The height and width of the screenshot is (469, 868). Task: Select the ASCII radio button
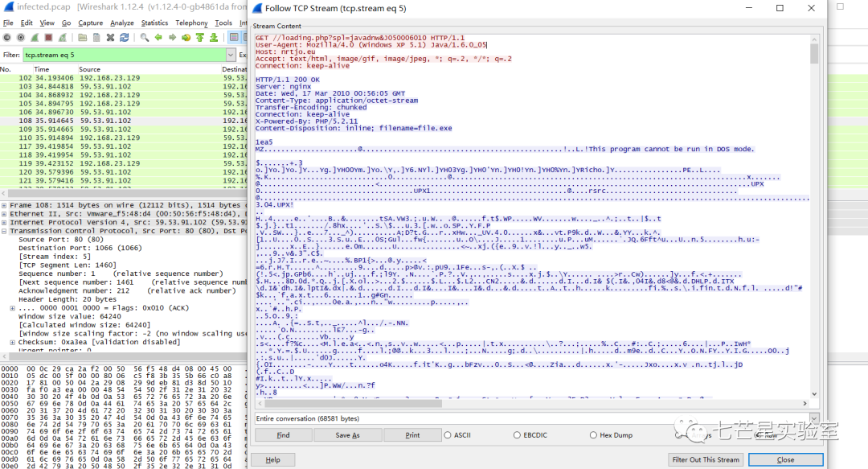pos(448,435)
